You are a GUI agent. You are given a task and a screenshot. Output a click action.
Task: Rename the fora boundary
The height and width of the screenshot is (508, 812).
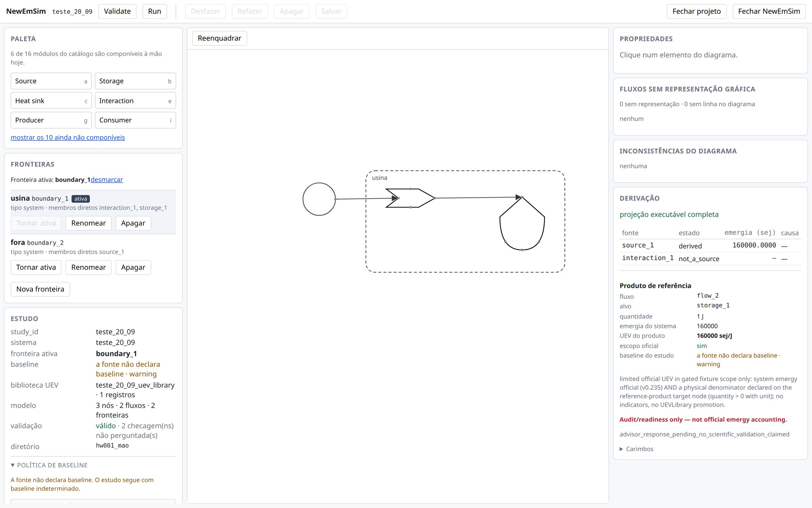point(88,267)
